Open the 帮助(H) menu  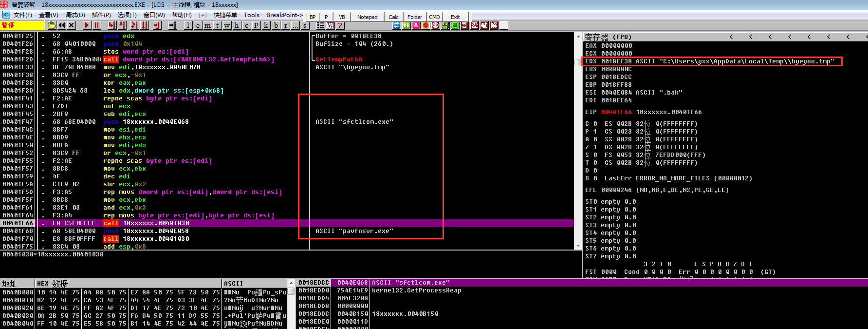pos(182,15)
